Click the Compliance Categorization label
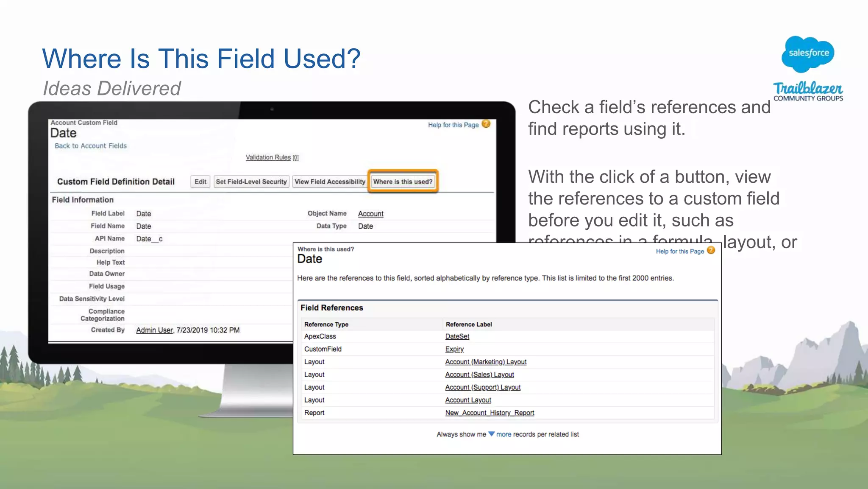Image resolution: width=868 pixels, height=489 pixels. pyautogui.click(x=103, y=315)
